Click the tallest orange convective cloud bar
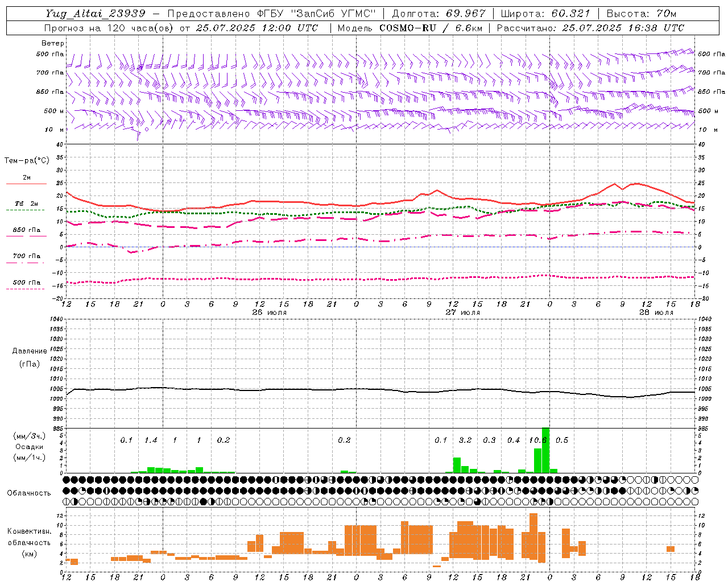728x582 pixels. pyautogui.click(x=533, y=537)
